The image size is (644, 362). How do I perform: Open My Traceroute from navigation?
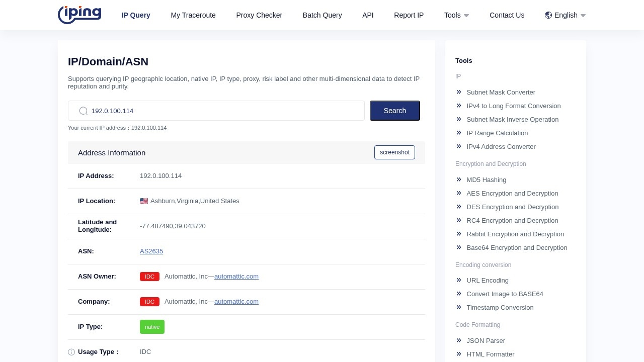[x=193, y=15]
